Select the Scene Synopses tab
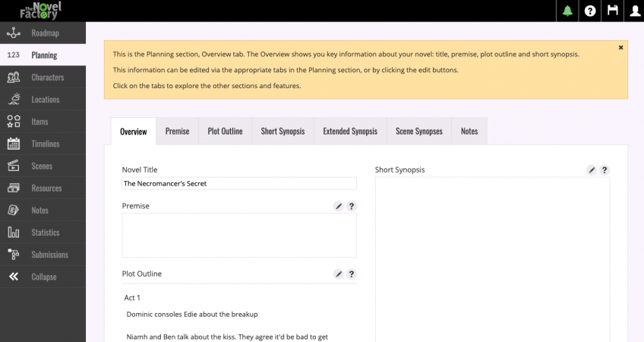644x342 pixels. click(418, 131)
